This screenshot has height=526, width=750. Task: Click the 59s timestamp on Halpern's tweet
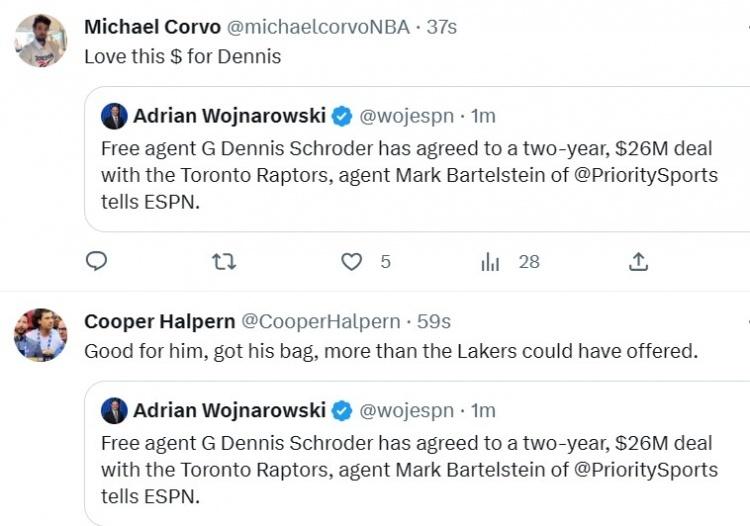(433, 321)
